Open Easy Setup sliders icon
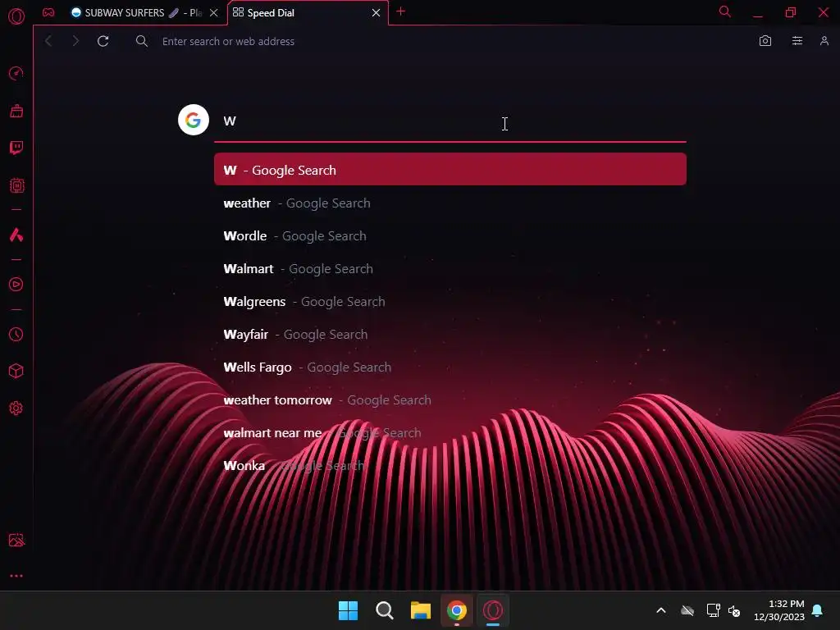 click(797, 41)
